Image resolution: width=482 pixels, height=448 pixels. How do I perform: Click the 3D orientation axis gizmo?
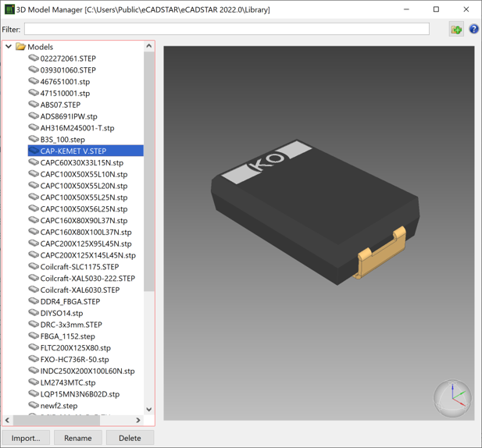click(x=452, y=398)
